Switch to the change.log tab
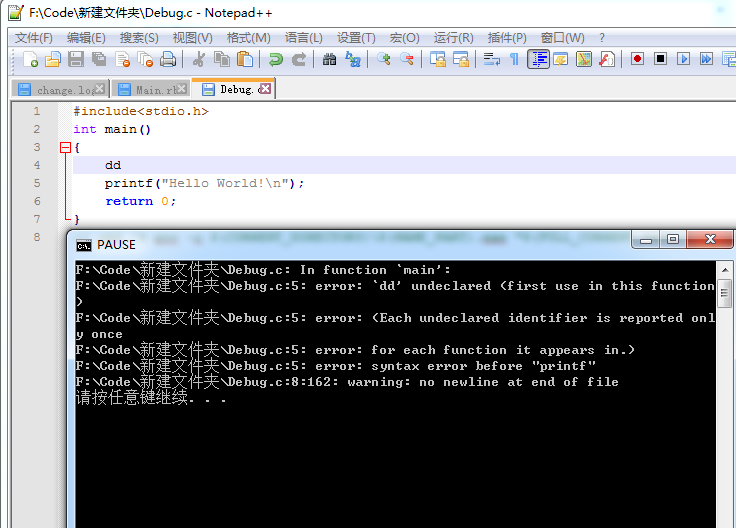This screenshot has width=736, height=528. pyautogui.click(x=60, y=89)
